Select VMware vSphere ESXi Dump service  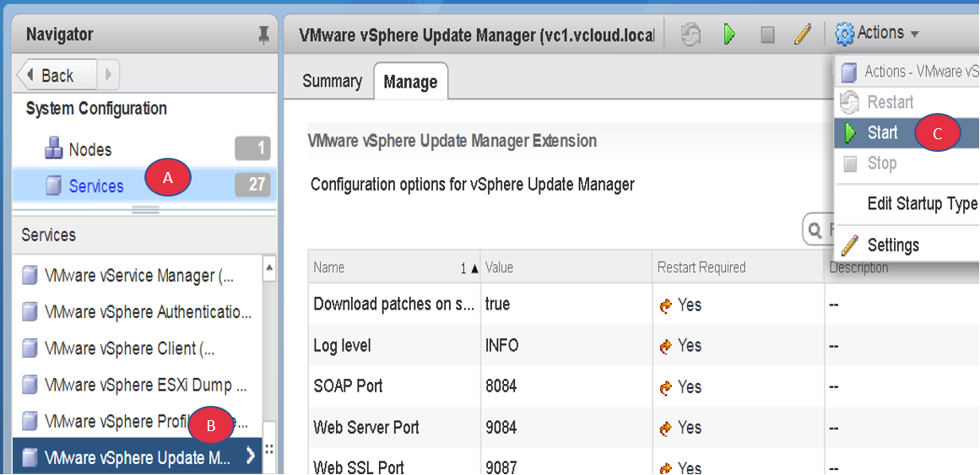pyautogui.click(x=138, y=385)
